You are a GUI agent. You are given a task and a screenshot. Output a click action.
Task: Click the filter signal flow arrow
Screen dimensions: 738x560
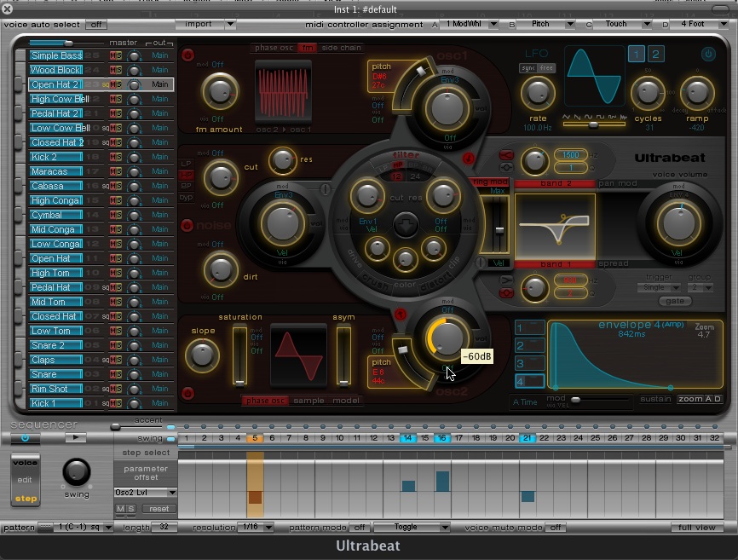coord(405,226)
